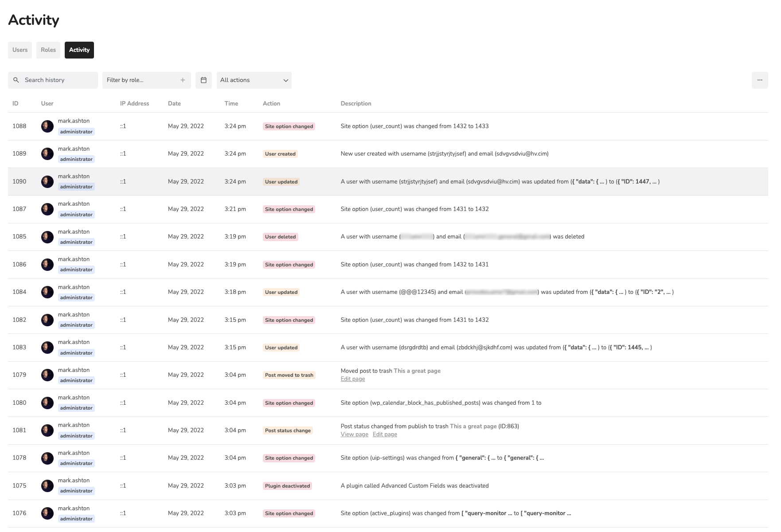Click the plus icon in role filter
The image size is (781, 532).
183,80
